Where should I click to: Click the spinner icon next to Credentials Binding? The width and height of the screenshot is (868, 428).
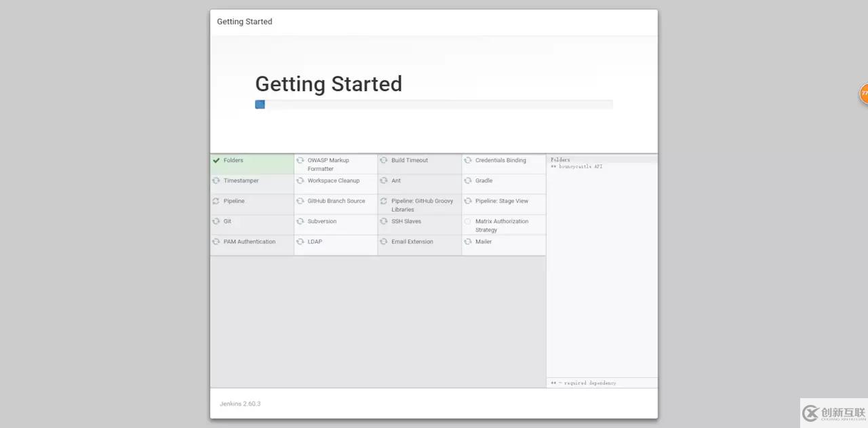(468, 161)
